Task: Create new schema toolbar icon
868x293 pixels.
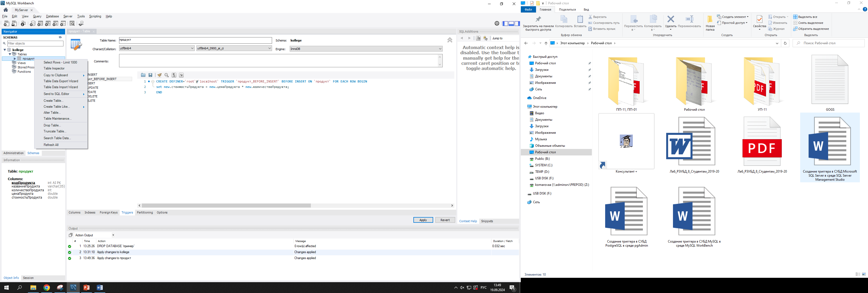Action: (x=32, y=23)
